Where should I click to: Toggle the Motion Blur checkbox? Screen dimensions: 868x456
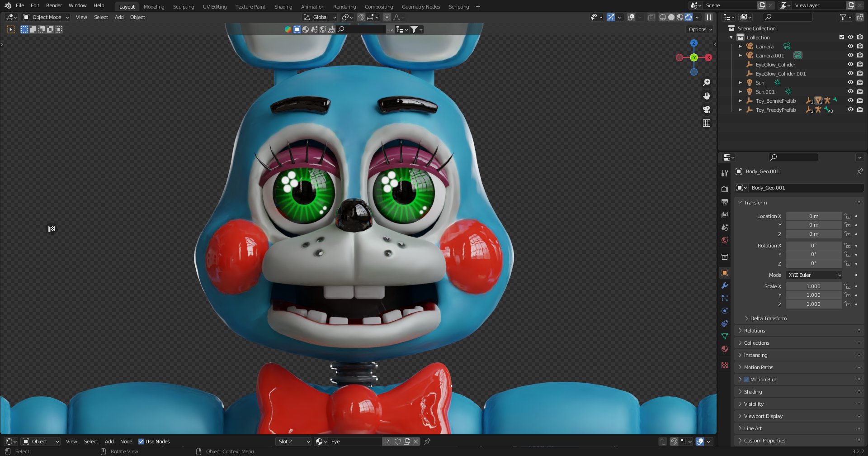746,380
